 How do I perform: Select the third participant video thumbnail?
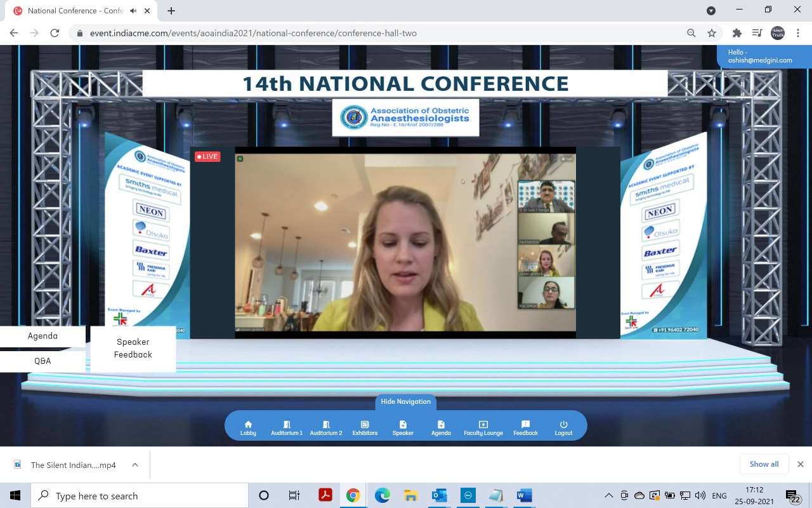(x=546, y=261)
